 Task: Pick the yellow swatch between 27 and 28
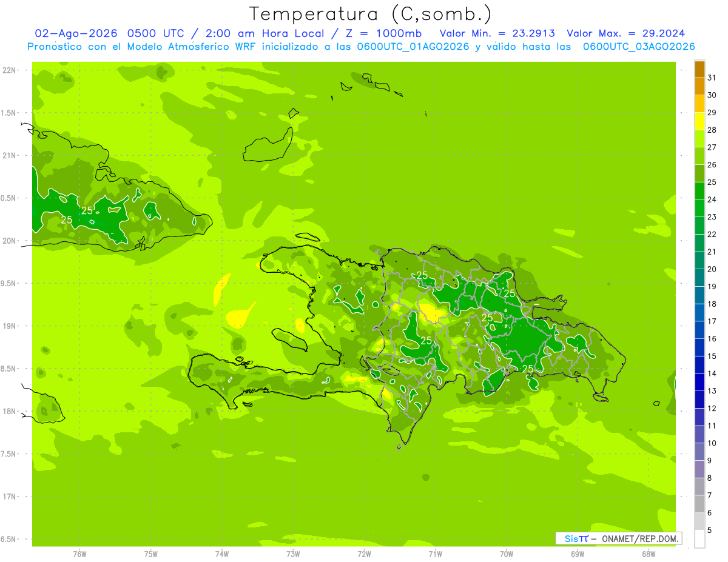(x=699, y=138)
